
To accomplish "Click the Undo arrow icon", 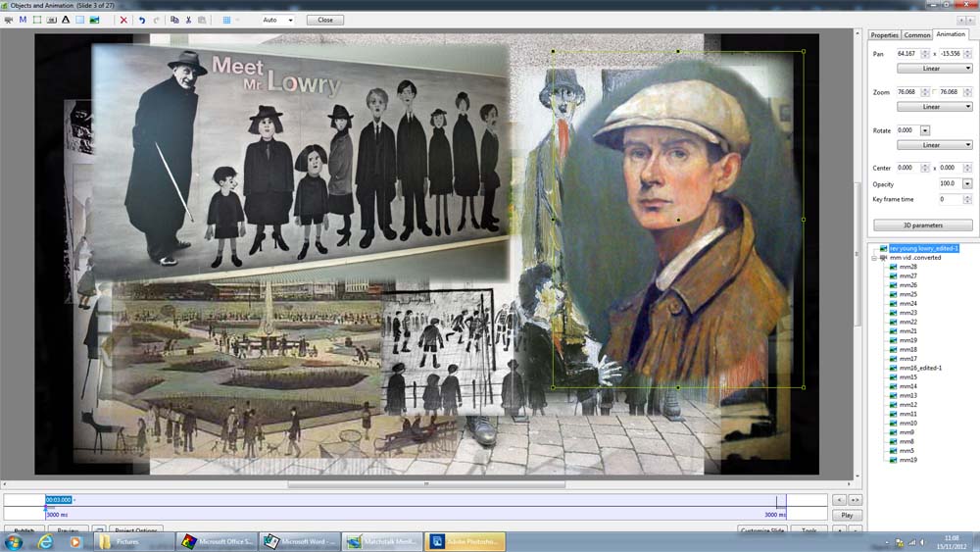I will (x=142, y=20).
